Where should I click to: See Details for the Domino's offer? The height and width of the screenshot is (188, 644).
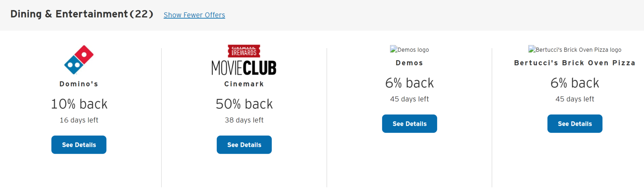click(x=79, y=144)
